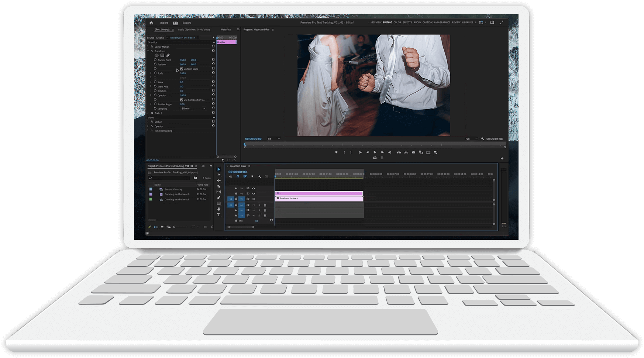Select the Pen tool in the tools panel
This screenshot has width=644, height=358.
(218, 198)
